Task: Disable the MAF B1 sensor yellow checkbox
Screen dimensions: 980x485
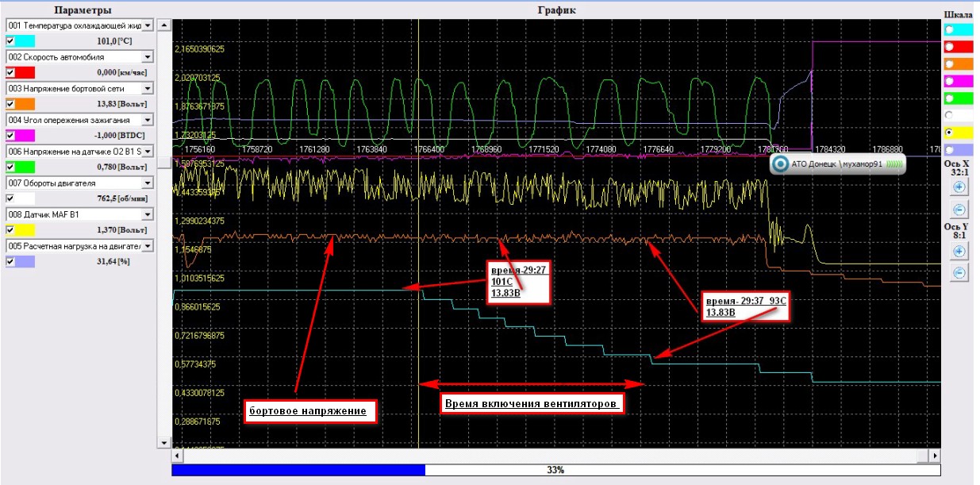Action: tap(10, 230)
